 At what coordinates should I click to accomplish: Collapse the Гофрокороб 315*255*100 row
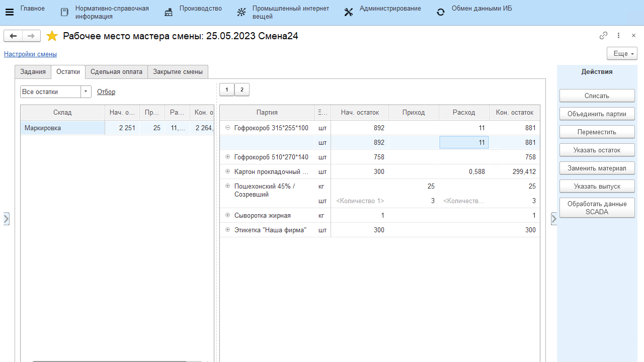coord(227,128)
